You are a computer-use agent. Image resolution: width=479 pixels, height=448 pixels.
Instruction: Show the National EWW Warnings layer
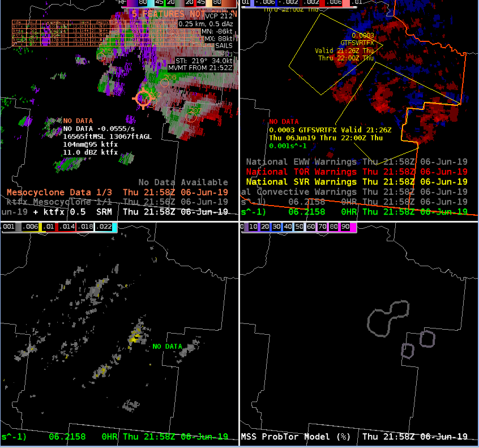click(x=357, y=162)
